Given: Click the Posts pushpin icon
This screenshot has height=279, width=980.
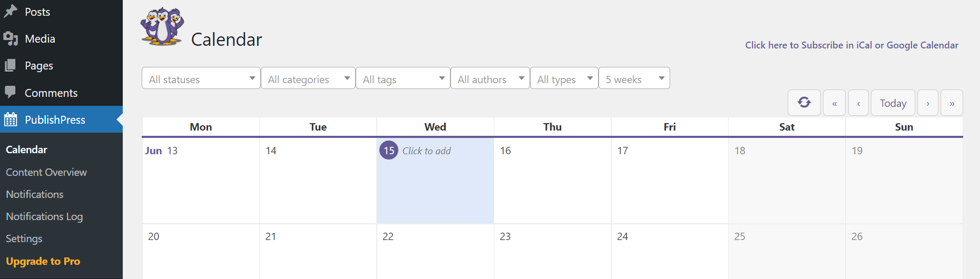Looking at the screenshot, I should [x=11, y=11].
